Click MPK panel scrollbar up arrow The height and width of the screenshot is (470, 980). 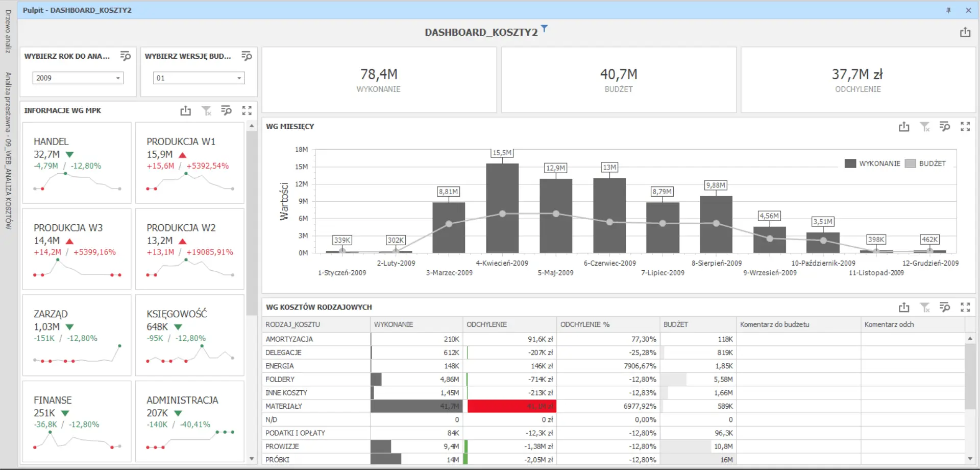(x=252, y=126)
